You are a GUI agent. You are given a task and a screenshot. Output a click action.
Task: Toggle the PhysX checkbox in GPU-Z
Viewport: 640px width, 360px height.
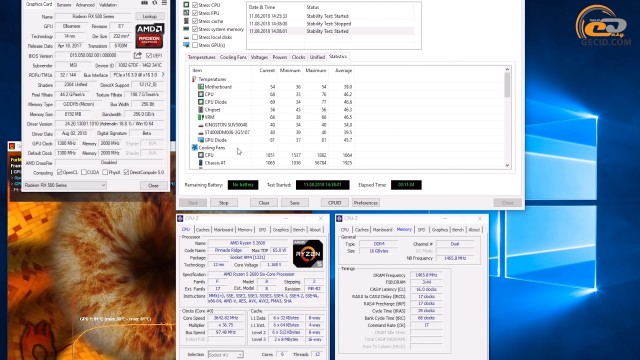tap(105, 172)
